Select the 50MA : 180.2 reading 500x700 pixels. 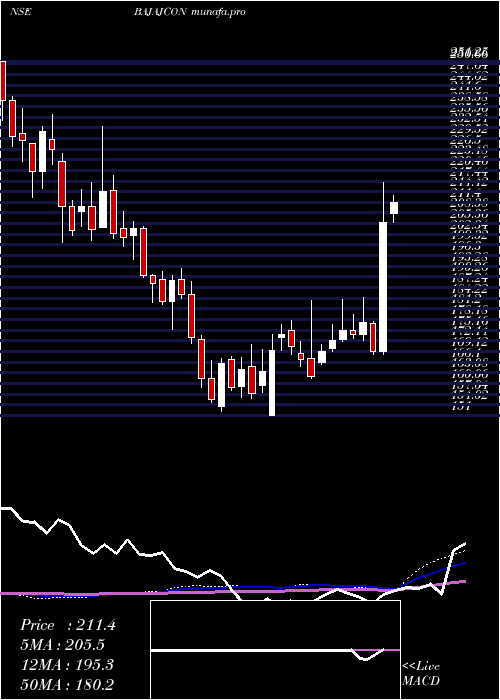(67, 684)
